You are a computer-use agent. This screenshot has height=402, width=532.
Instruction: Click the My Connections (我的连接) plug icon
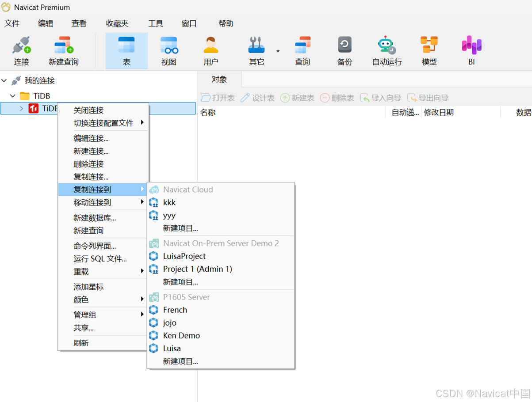(16, 81)
